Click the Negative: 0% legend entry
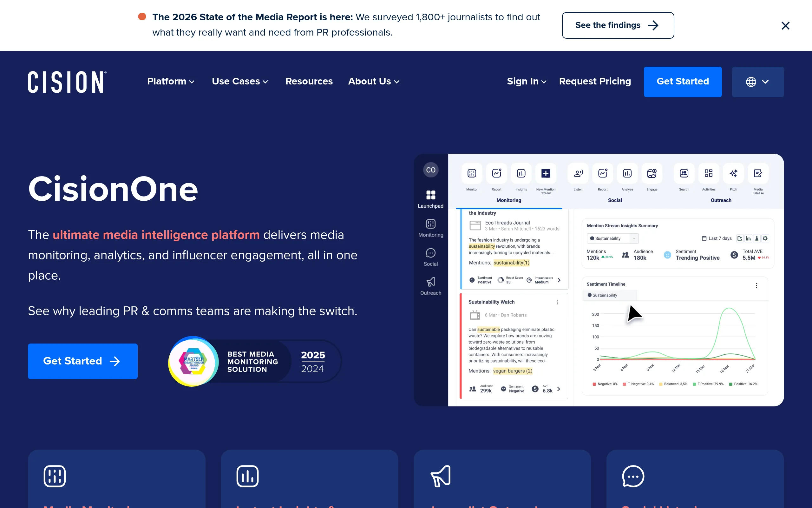 (x=605, y=384)
